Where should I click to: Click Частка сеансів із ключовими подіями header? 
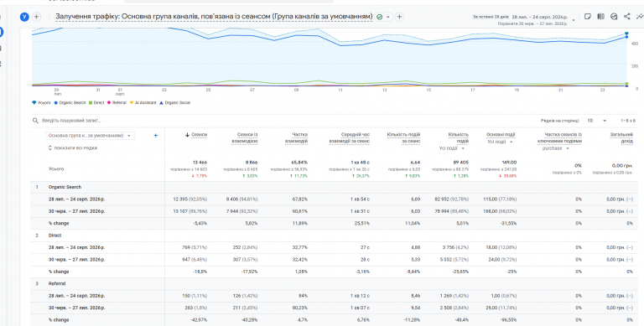click(x=559, y=138)
